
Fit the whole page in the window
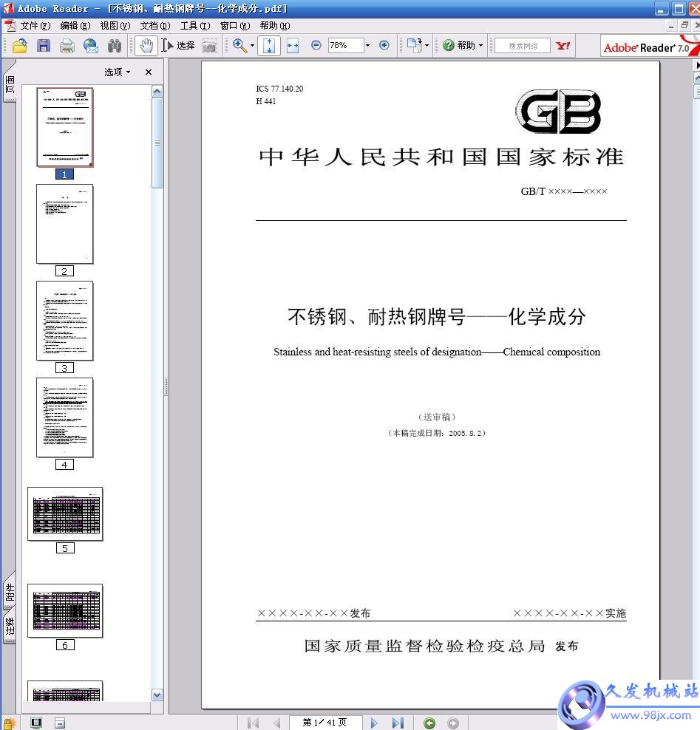pos(269,46)
